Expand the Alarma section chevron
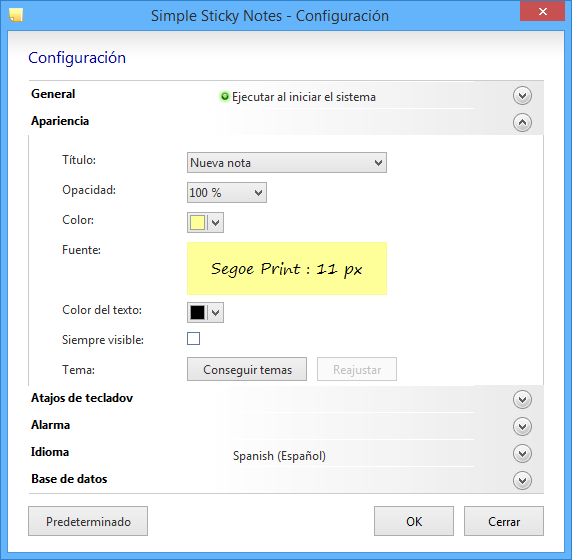Screen dimensions: 572x560 click(522, 426)
